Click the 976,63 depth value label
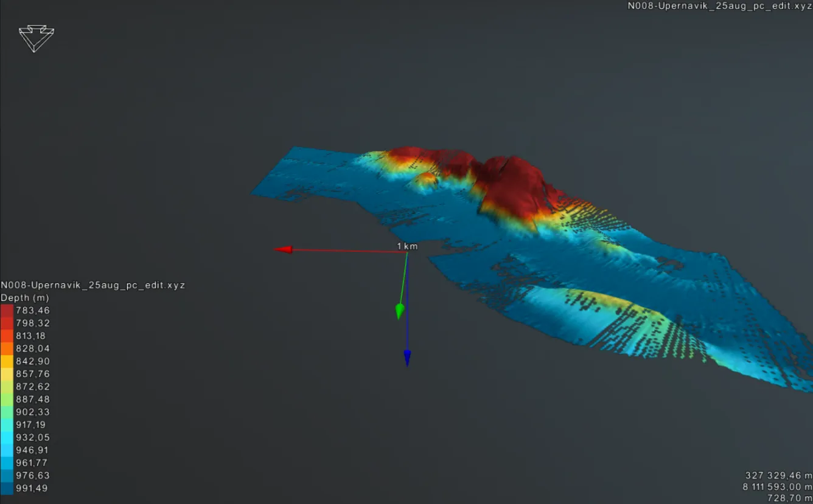Screen dimensions: 813x504 33,475
